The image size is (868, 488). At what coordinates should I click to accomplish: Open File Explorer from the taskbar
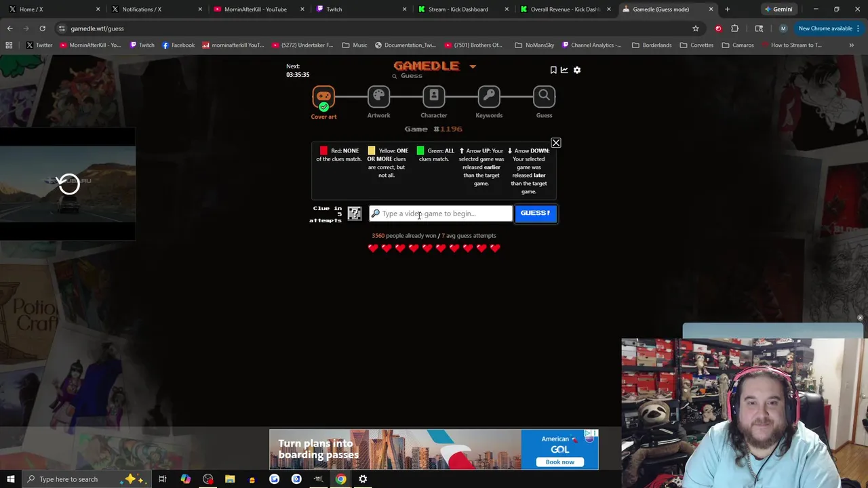click(230, 479)
